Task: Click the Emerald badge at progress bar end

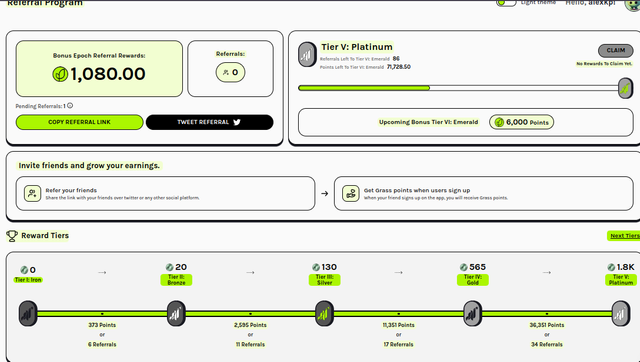Action: [625, 88]
